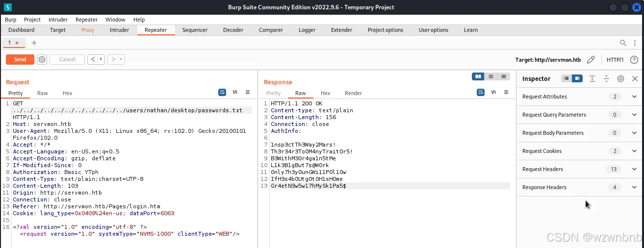Open the Intruder menu
Screen dimensions: 644x248
58,20
